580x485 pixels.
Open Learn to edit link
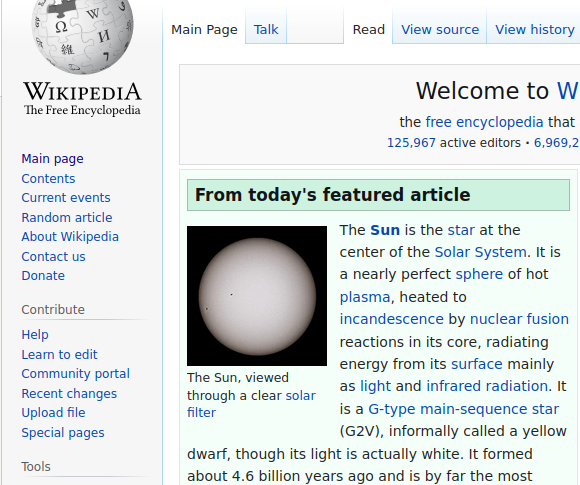(60, 354)
